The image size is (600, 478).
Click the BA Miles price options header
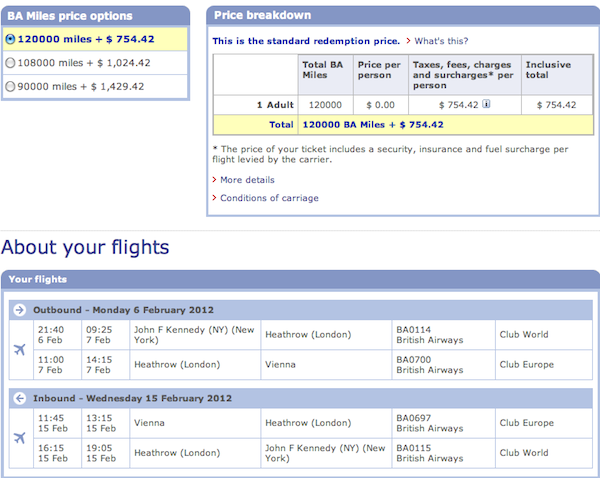pyautogui.click(x=95, y=16)
